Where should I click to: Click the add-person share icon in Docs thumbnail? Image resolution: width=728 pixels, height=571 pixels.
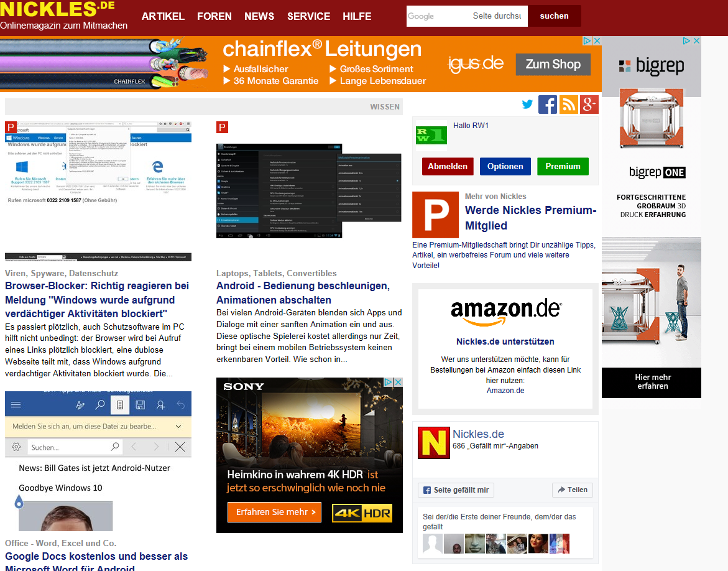point(160,405)
